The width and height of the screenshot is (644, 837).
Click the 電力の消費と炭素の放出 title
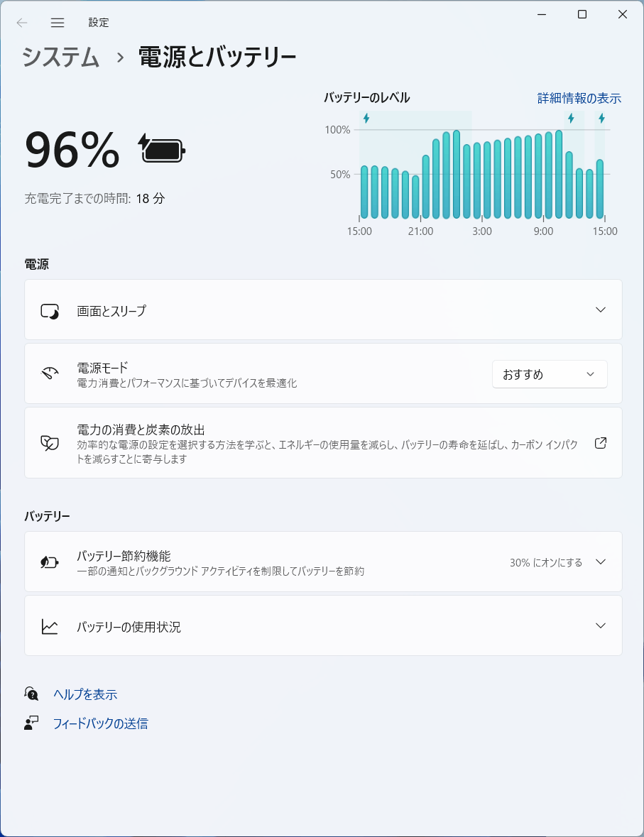point(141,430)
